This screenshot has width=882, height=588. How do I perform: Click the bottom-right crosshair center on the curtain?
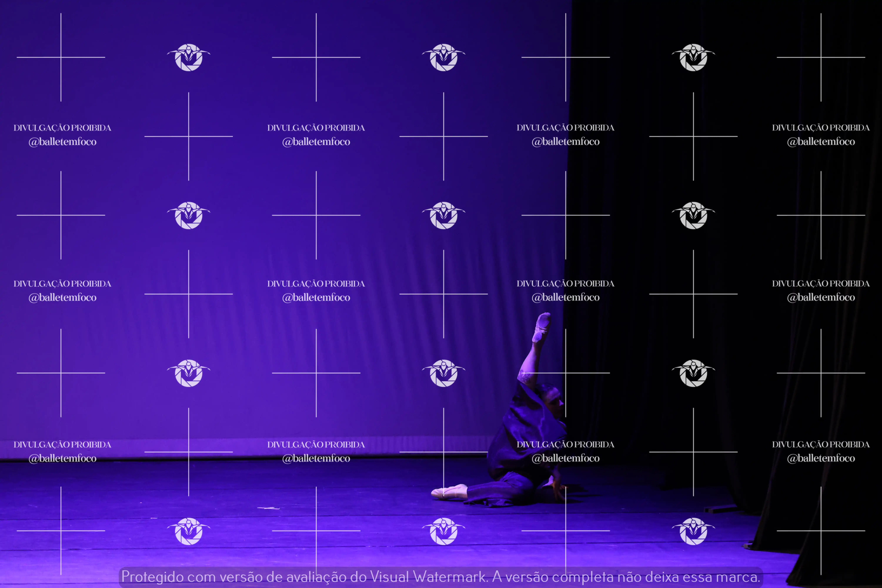click(x=821, y=531)
